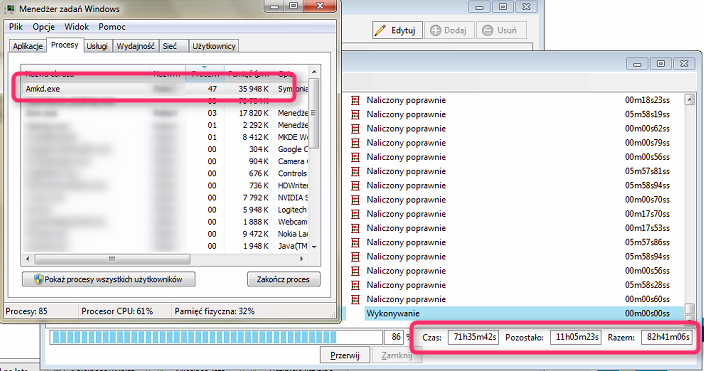Image resolution: width=704 pixels, height=371 pixels.
Task: Click the blue progress bar at 86 percent
Action: point(216,337)
